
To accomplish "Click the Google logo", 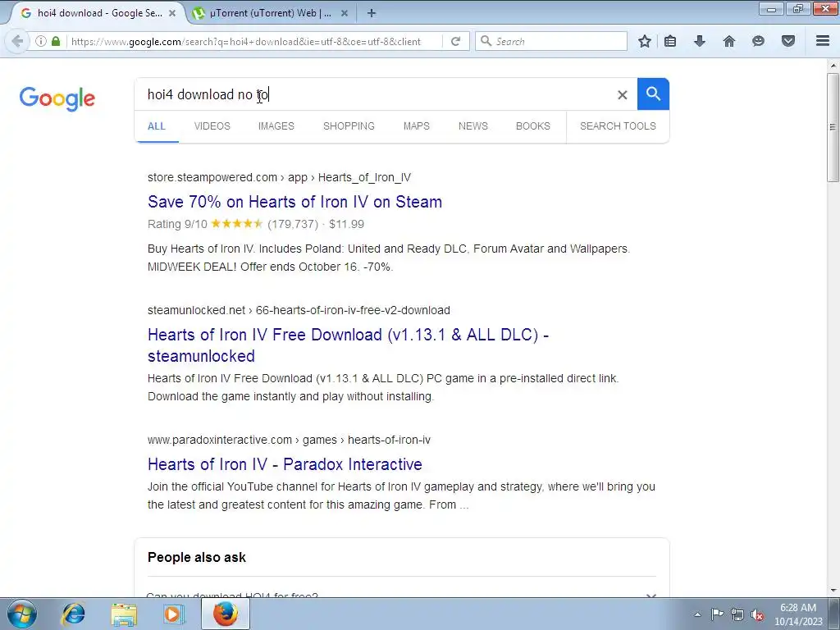I will [x=57, y=98].
